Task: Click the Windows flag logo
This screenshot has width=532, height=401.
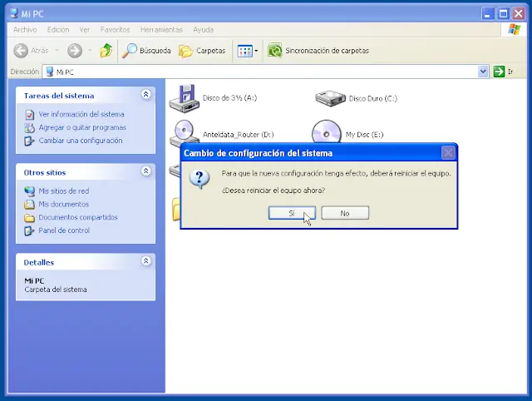Action: pos(514,30)
